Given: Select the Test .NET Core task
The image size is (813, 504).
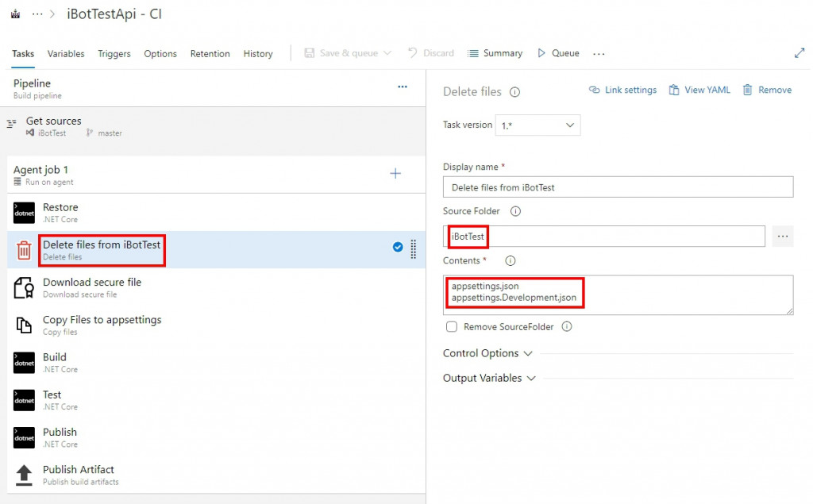Looking at the screenshot, I should pos(216,400).
